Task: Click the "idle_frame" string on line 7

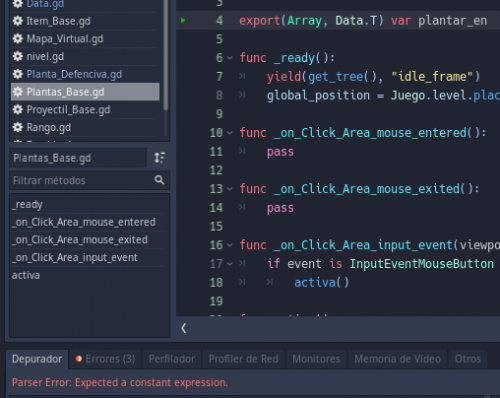Action: (x=432, y=77)
